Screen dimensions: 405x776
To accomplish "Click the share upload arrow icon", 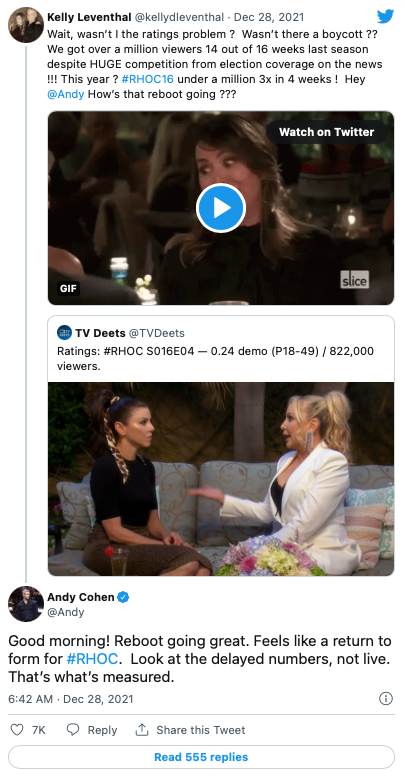I will coord(142,729).
